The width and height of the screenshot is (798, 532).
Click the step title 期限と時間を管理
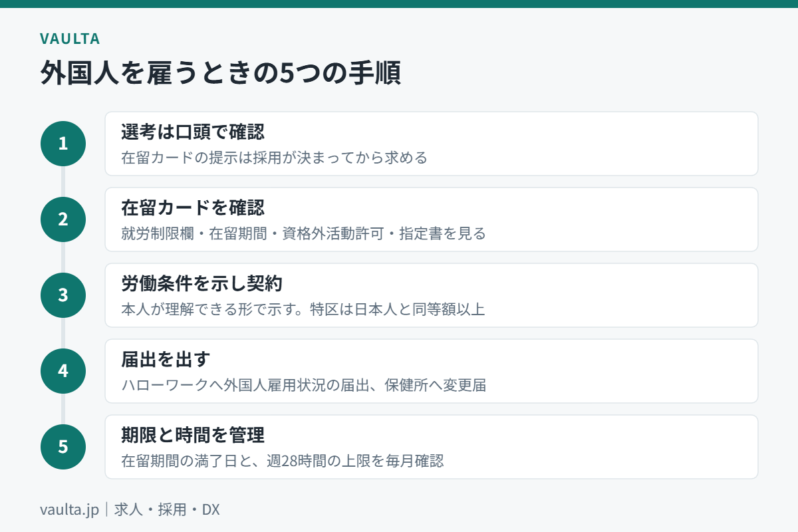tap(193, 435)
